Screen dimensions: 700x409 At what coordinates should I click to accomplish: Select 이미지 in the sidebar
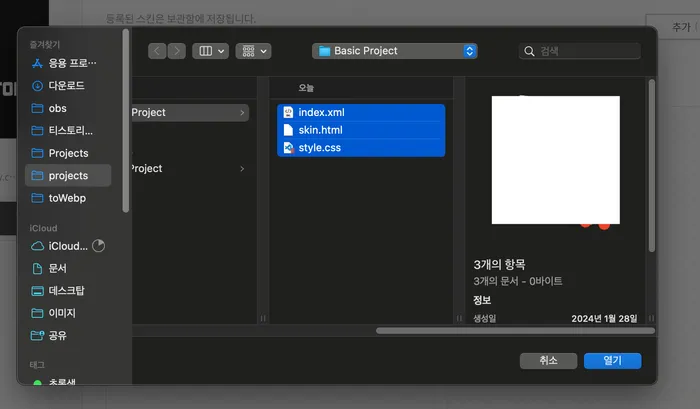68,313
